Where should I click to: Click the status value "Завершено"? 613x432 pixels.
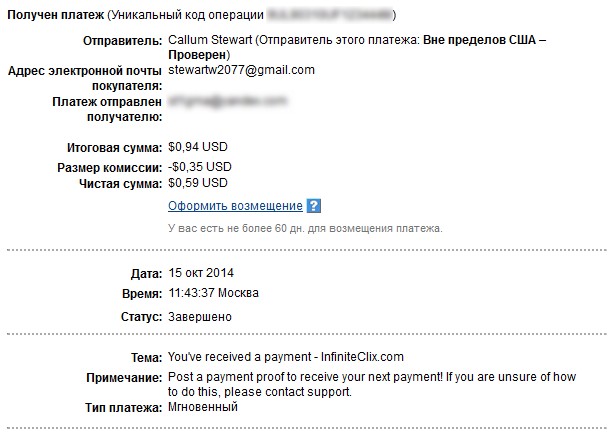coord(200,316)
